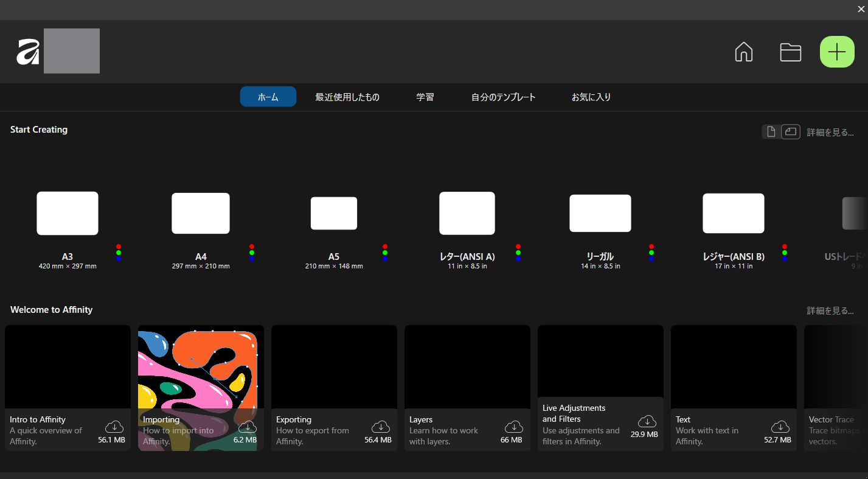The image size is (868, 479).
Task: Download the Intro to Affinity tutorial
Action: click(x=114, y=427)
